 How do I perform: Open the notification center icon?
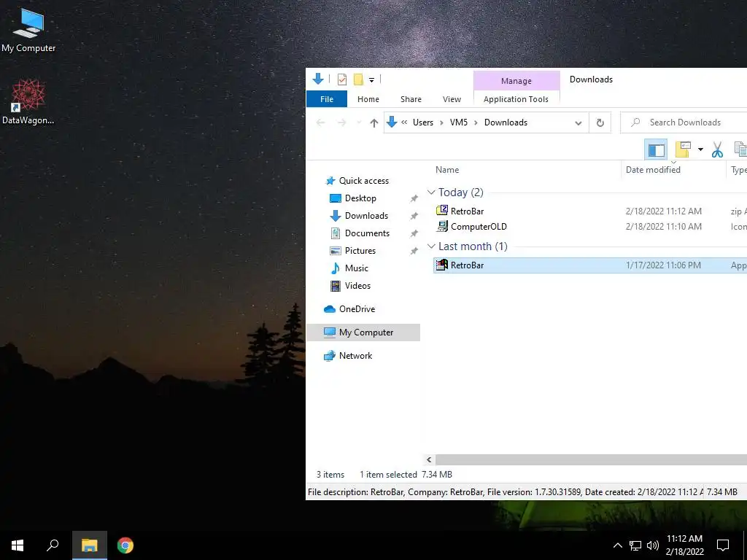click(x=723, y=545)
